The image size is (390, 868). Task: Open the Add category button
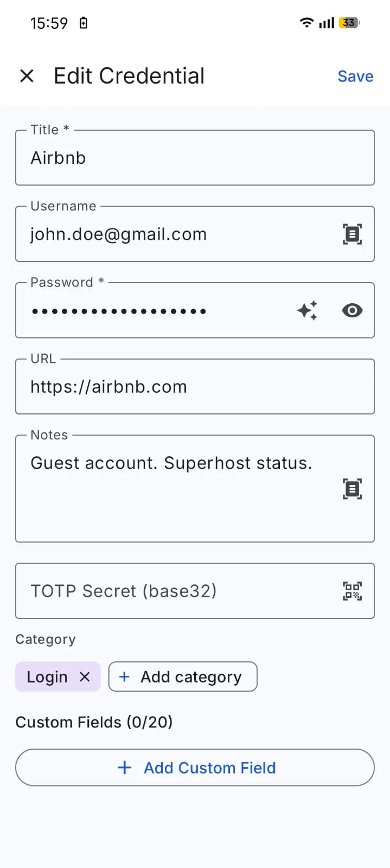click(183, 676)
